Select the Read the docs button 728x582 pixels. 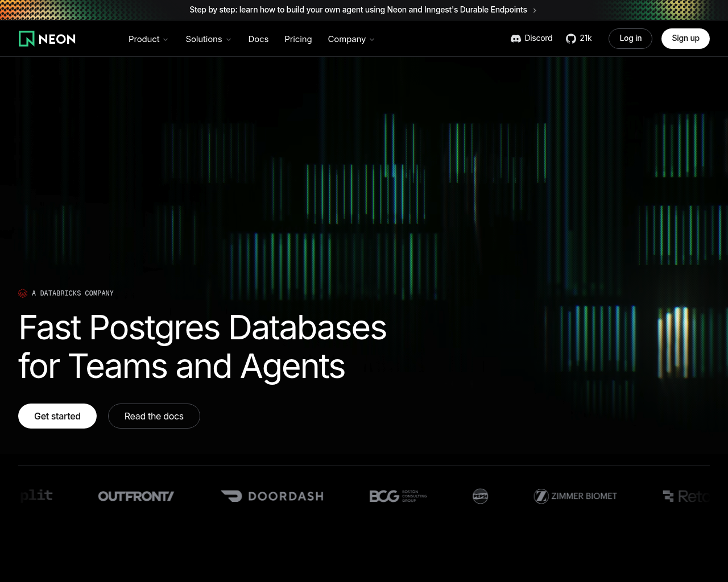pos(154,416)
